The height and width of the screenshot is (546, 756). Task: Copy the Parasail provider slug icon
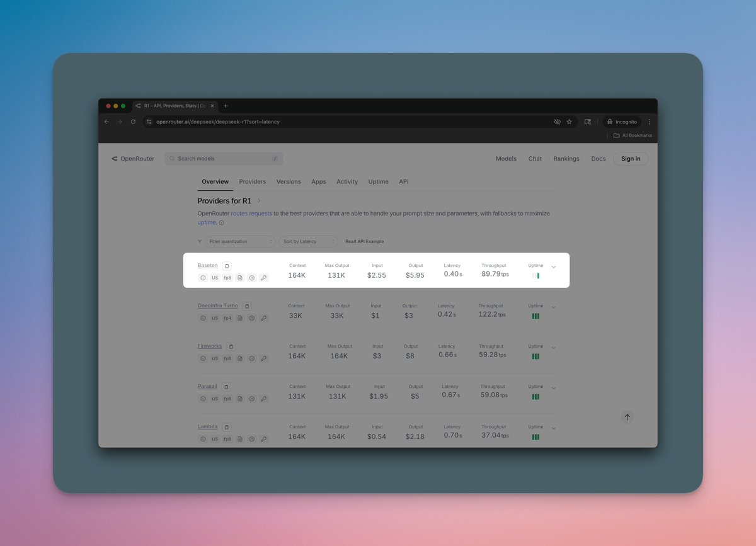(x=227, y=387)
